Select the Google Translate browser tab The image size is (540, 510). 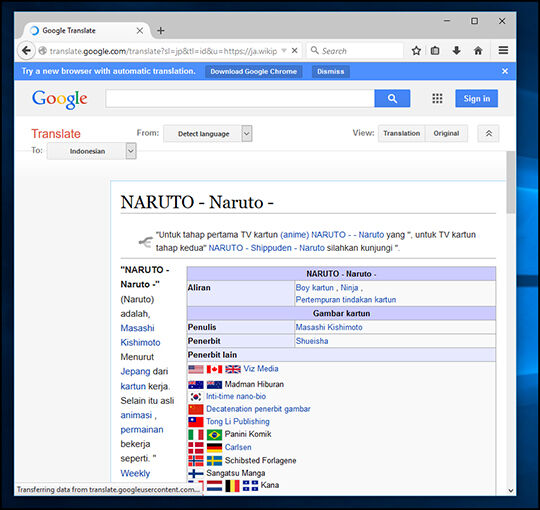pos(86,31)
